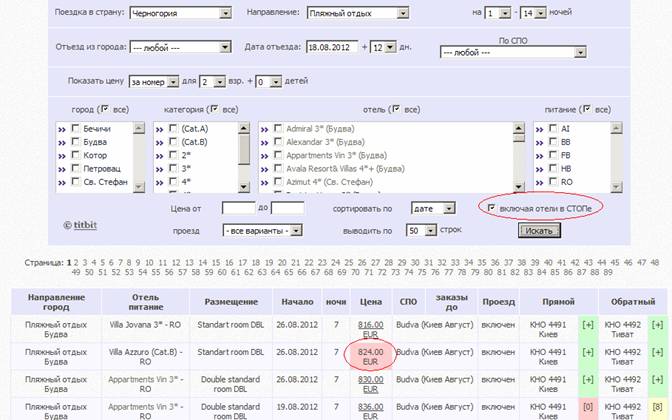Click the titbit copyright logo

(x=82, y=226)
